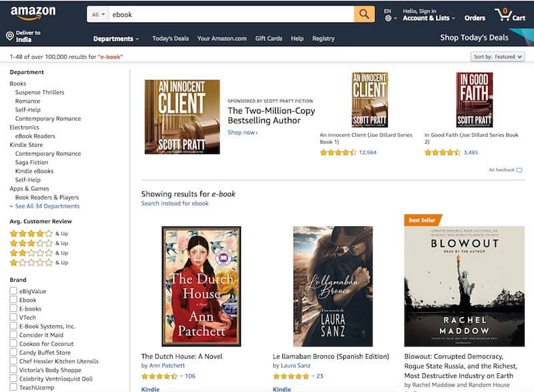Click the Best Seller badge on Blowout
This screenshot has height=392, width=534.
point(423,220)
